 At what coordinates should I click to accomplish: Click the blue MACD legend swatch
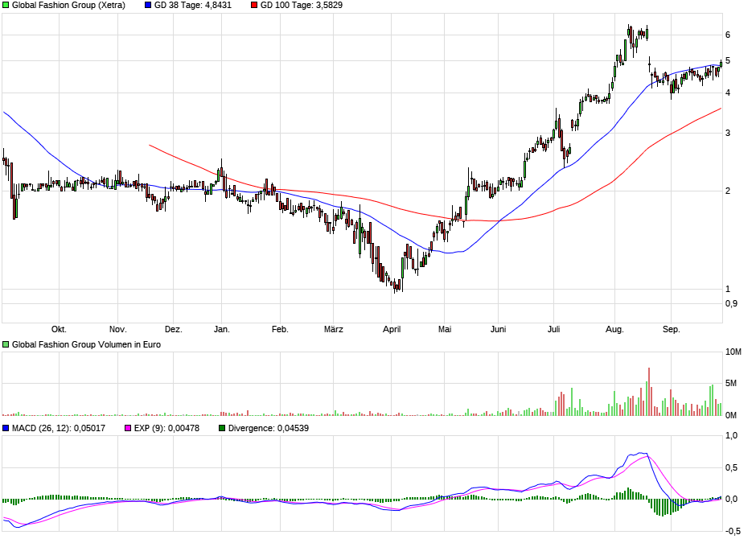pyautogui.click(x=6, y=428)
